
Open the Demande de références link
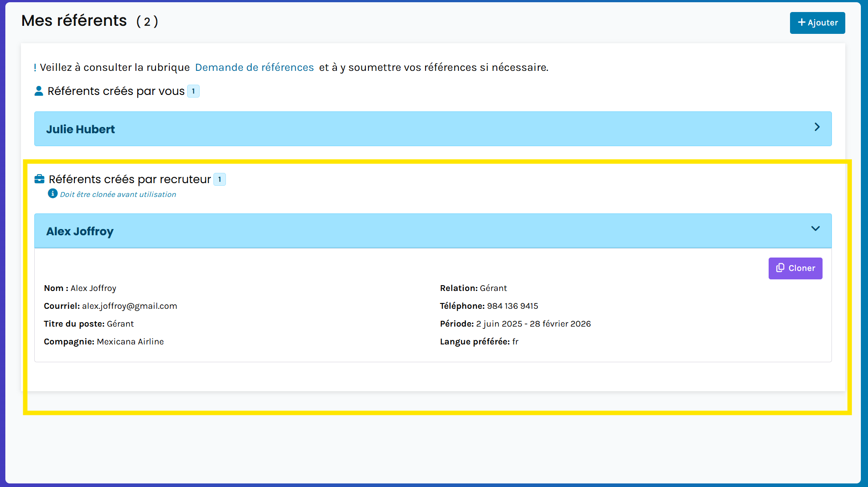coord(254,67)
